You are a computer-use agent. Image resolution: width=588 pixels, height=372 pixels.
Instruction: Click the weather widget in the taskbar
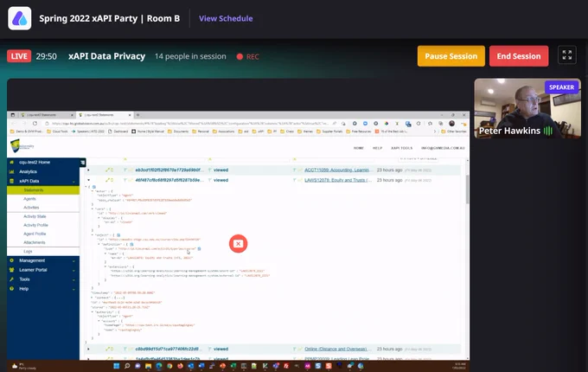[24, 366]
